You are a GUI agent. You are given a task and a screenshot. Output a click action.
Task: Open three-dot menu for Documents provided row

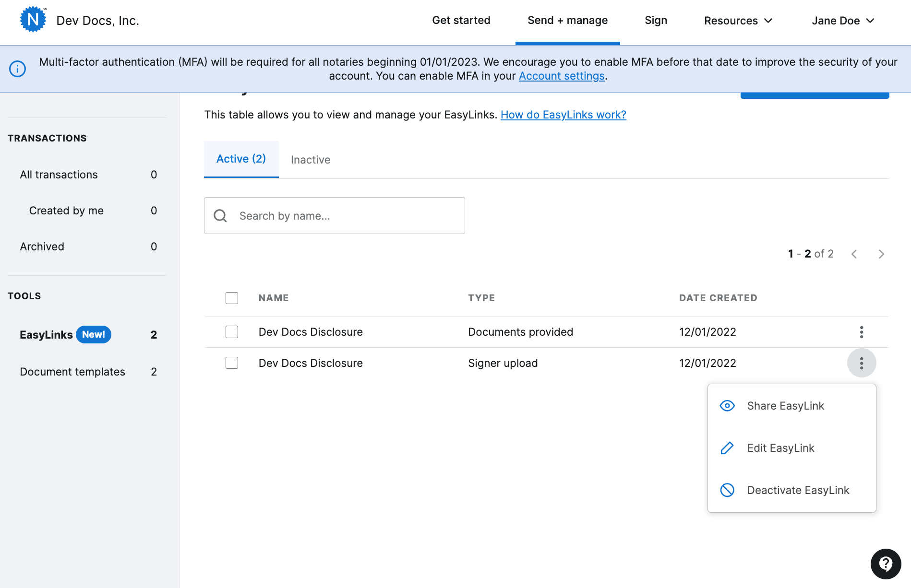pos(862,332)
